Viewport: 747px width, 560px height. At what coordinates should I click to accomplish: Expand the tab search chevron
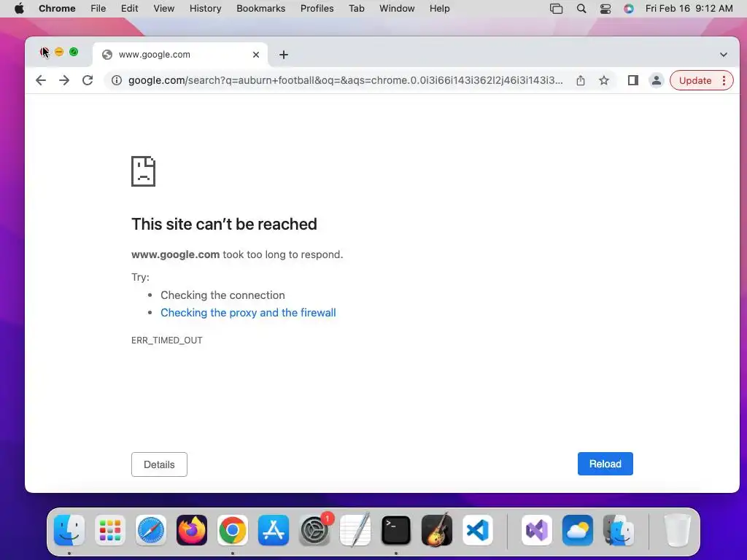pos(723,55)
